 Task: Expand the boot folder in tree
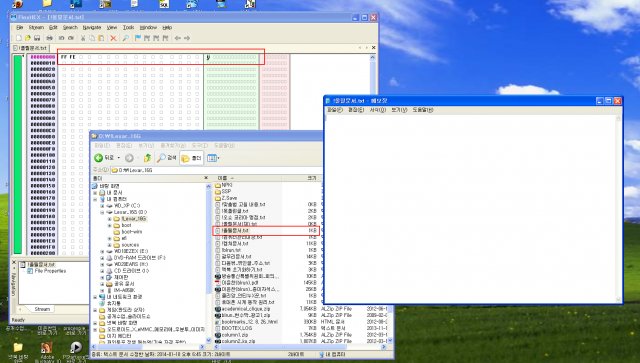coord(109,225)
